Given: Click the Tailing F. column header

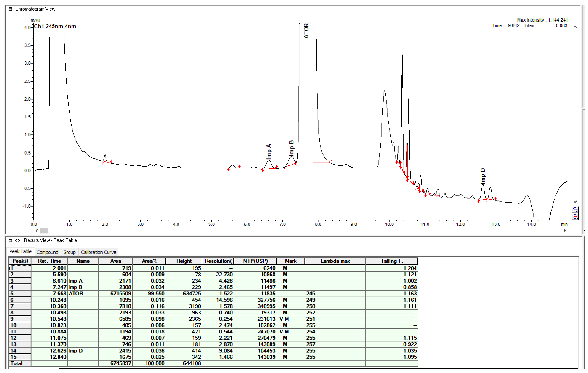Looking at the screenshot, I should point(391,261).
